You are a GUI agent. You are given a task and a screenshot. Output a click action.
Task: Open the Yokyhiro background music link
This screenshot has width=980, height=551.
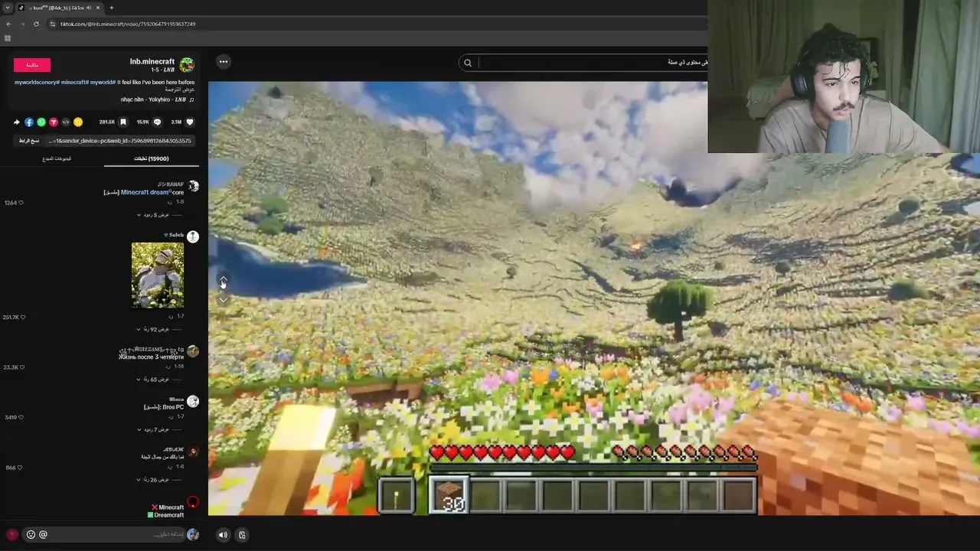coord(157,99)
